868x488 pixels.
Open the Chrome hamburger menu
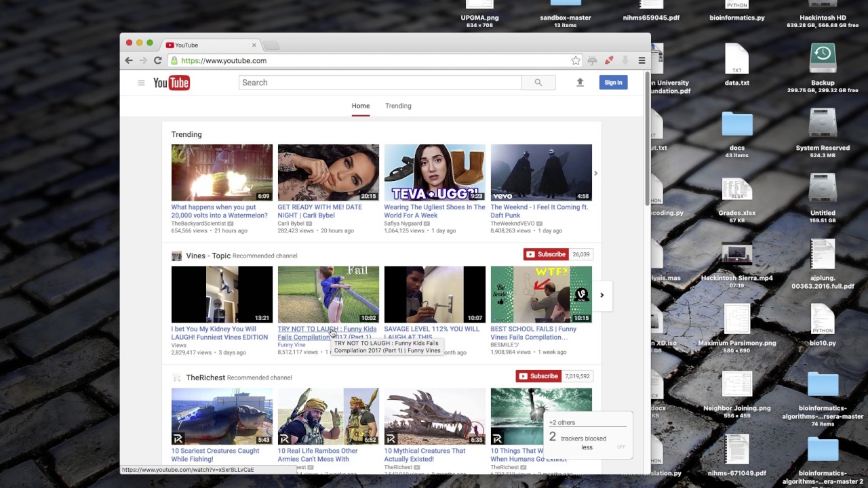(642, 60)
